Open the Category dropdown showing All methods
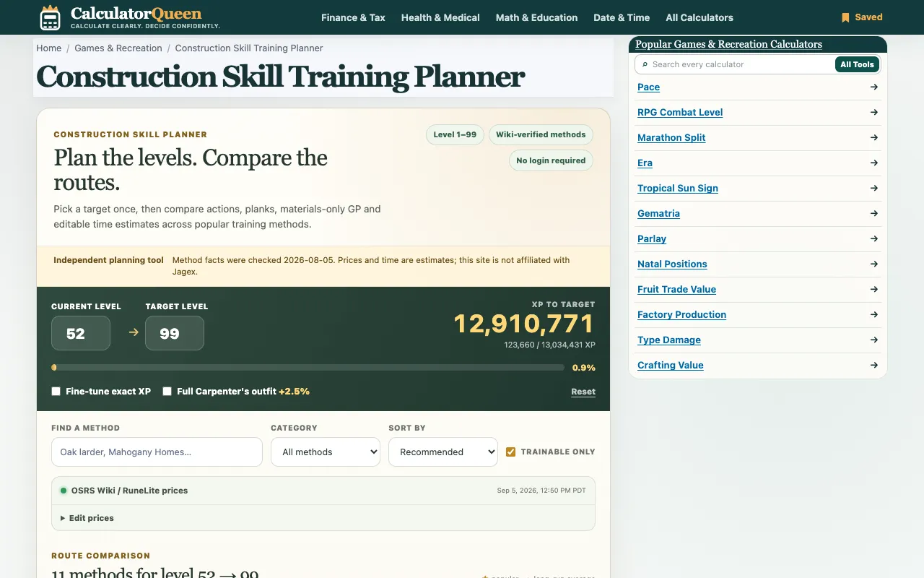Screen dimensions: 924x578 326,452
